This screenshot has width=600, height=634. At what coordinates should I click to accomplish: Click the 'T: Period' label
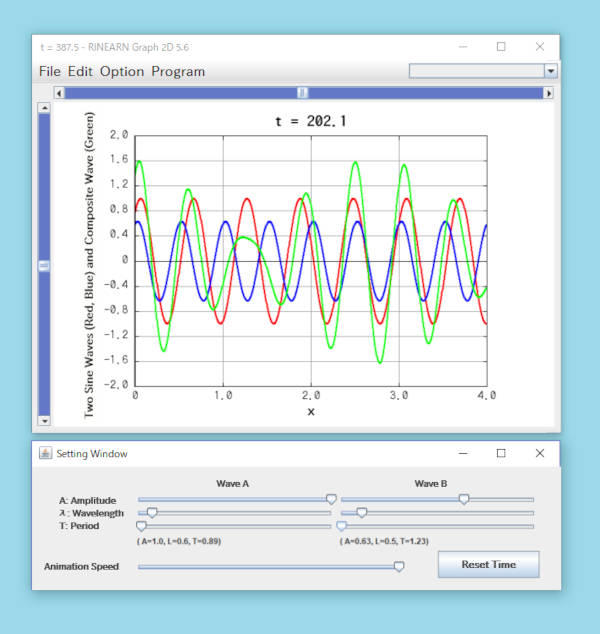79,526
